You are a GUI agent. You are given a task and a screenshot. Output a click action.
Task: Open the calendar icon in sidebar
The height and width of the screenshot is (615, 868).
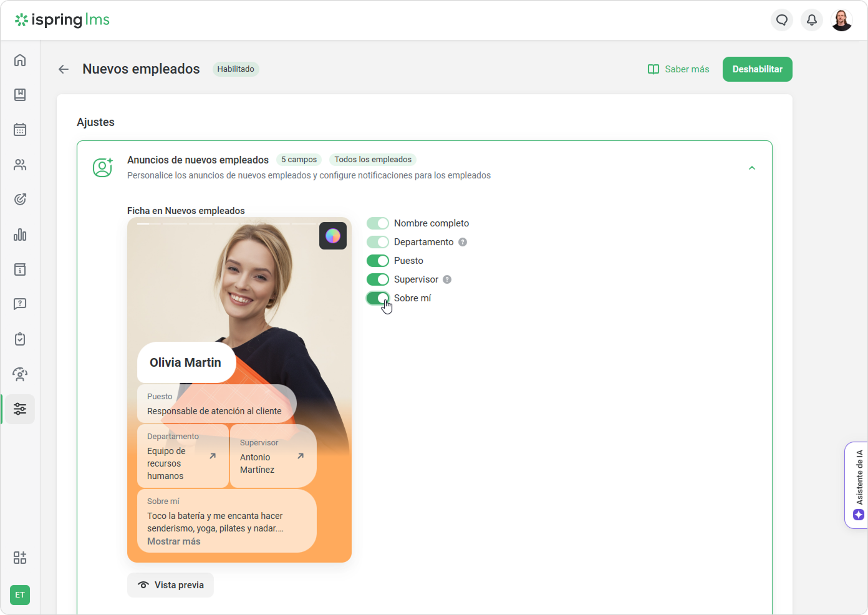coord(20,130)
